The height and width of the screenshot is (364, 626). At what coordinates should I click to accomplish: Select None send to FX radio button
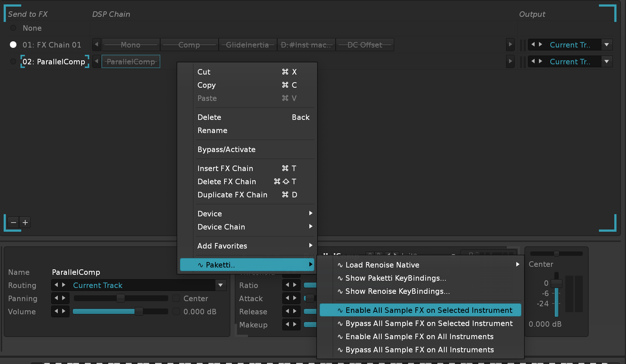click(x=13, y=28)
